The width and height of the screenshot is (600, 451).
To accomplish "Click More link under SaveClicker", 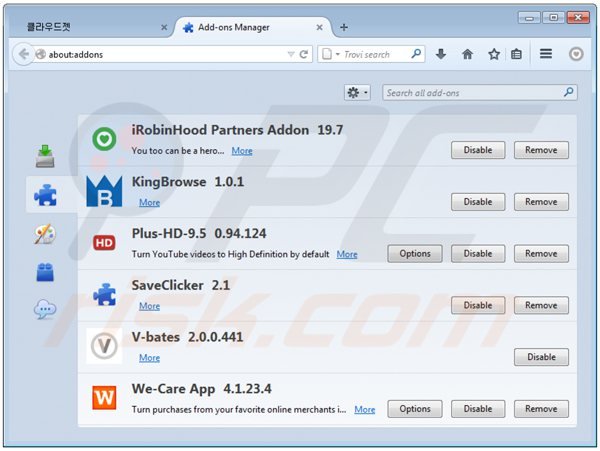I will coord(149,306).
